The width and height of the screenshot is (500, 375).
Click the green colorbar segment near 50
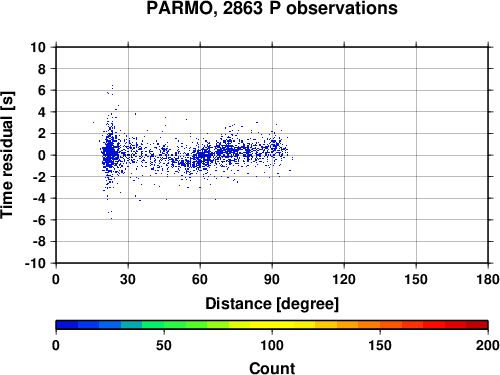[164, 325]
